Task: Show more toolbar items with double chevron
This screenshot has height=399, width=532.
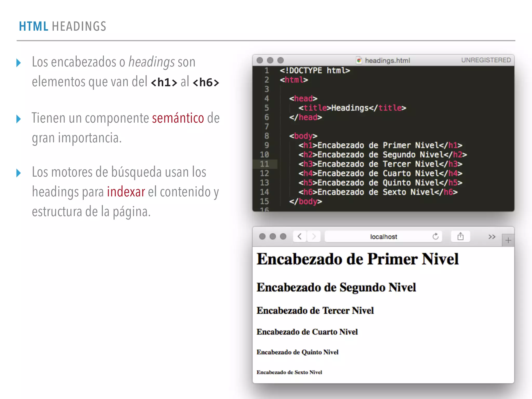Action: point(492,237)
